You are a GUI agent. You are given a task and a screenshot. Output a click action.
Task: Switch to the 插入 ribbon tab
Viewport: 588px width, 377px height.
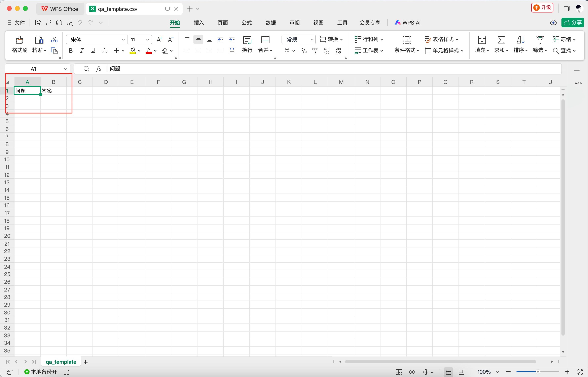(x=198, y=23)
